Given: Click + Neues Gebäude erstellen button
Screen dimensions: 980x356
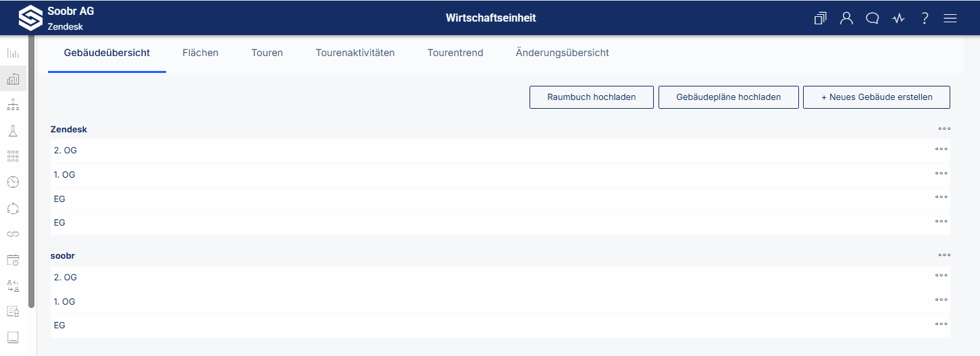Looking at the screenshot, I should [x=877, y=97].
